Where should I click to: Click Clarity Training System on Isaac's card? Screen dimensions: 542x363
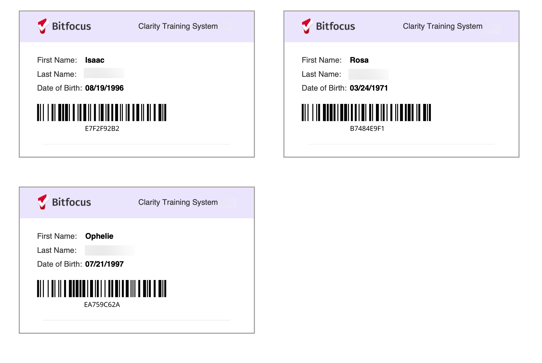178,26
